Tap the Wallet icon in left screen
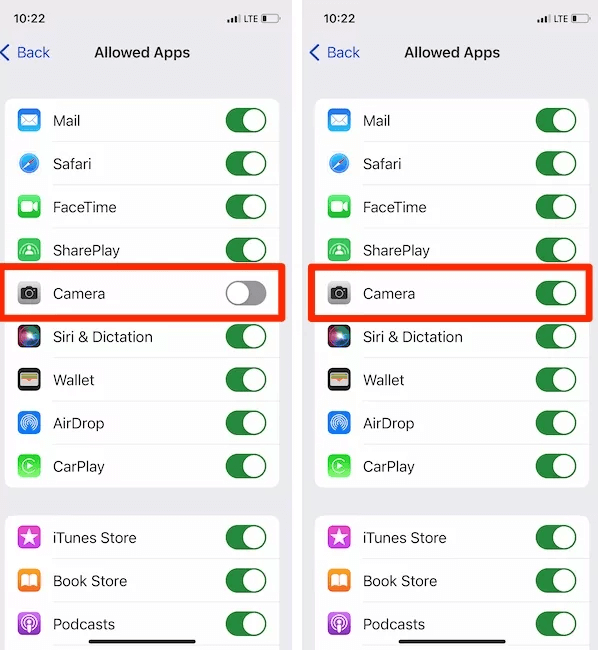Image resolution: width=598 pixels, height=650 pixels. pyautogui.click(x=29, y=379)
